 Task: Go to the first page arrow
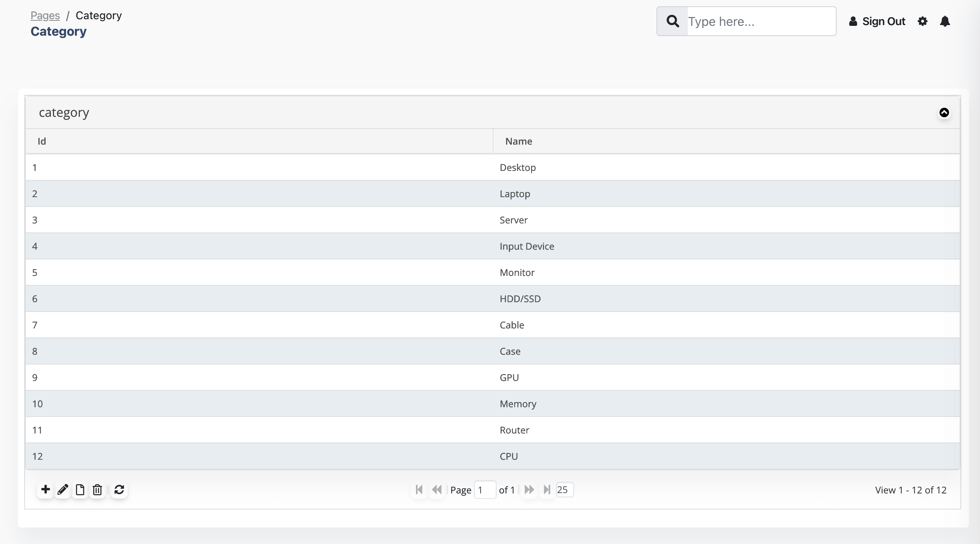coord(419,490)
